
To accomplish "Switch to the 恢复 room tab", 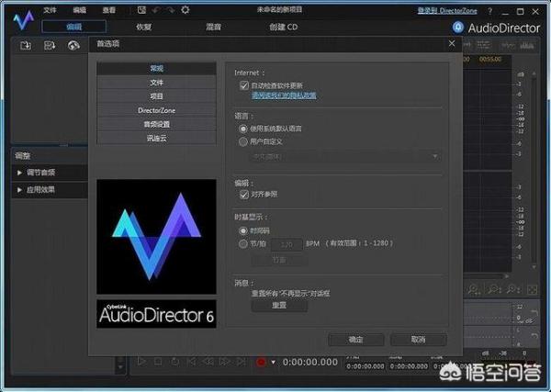I will [144, 27].
